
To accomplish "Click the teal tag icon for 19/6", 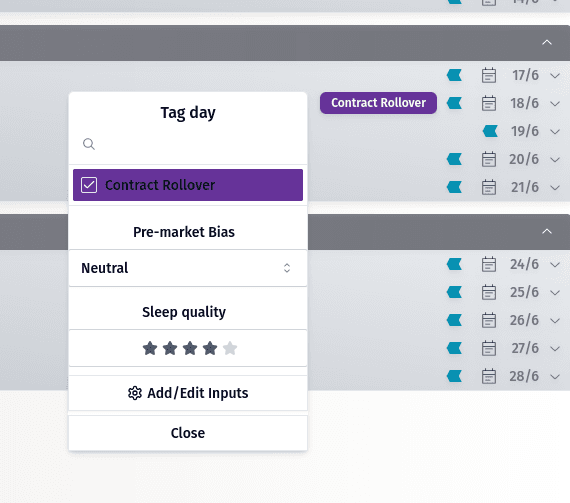I will [490, 131].
